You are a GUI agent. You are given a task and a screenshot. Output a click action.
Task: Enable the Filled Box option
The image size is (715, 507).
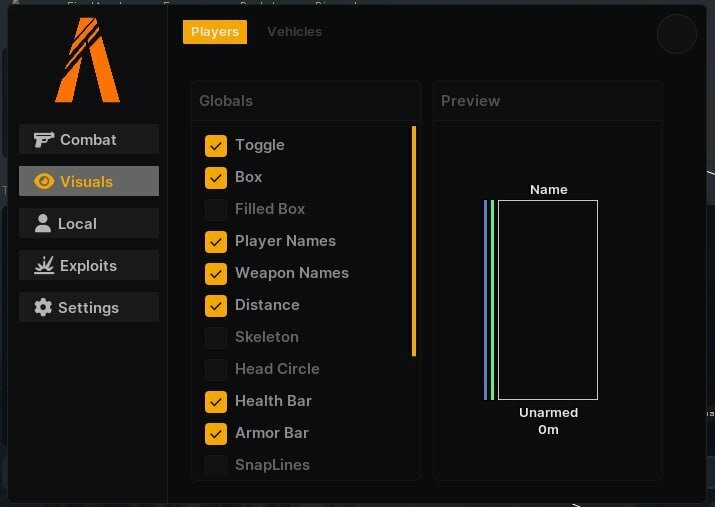coord(216,209)
